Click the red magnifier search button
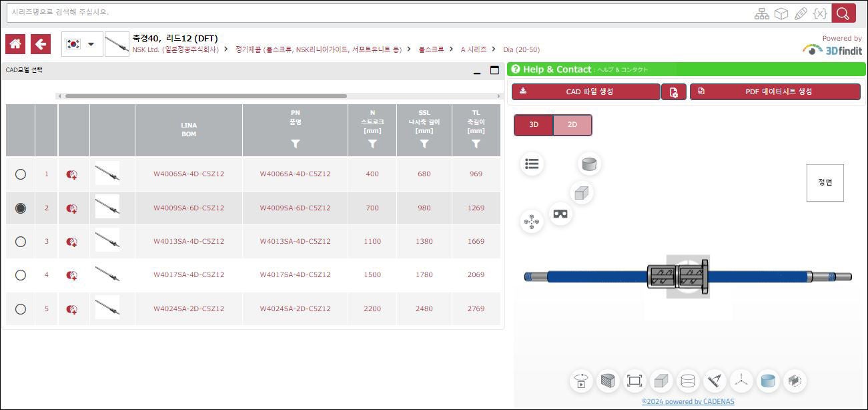Image resolution: width=868 pixels, height=410 pixels. coord(843,13)
